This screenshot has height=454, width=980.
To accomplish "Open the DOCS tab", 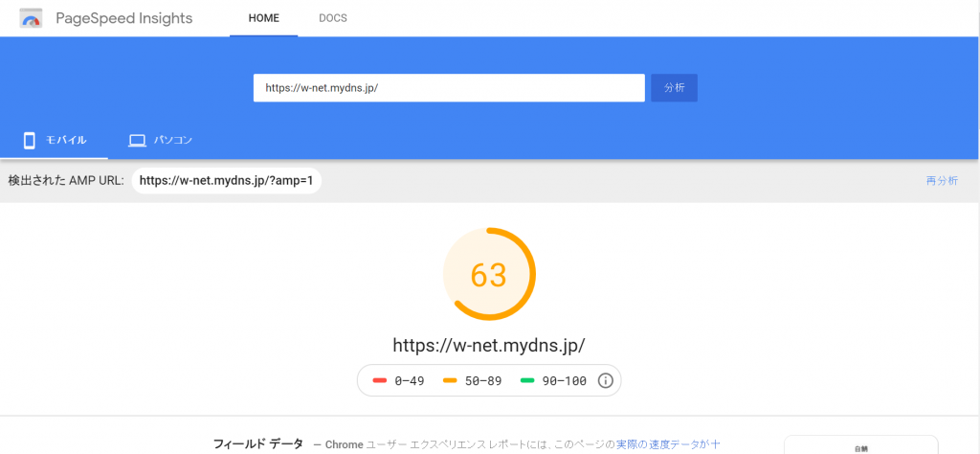I will coord(332,18).
